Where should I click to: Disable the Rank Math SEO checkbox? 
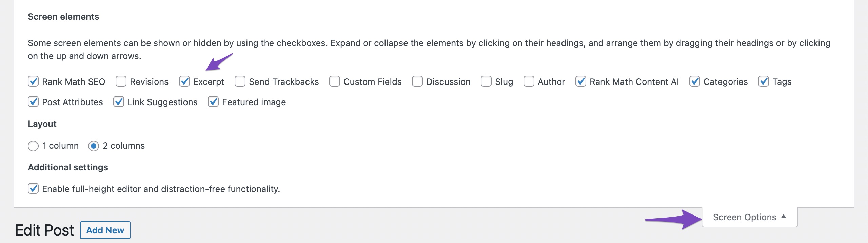(x=33, y=81)
